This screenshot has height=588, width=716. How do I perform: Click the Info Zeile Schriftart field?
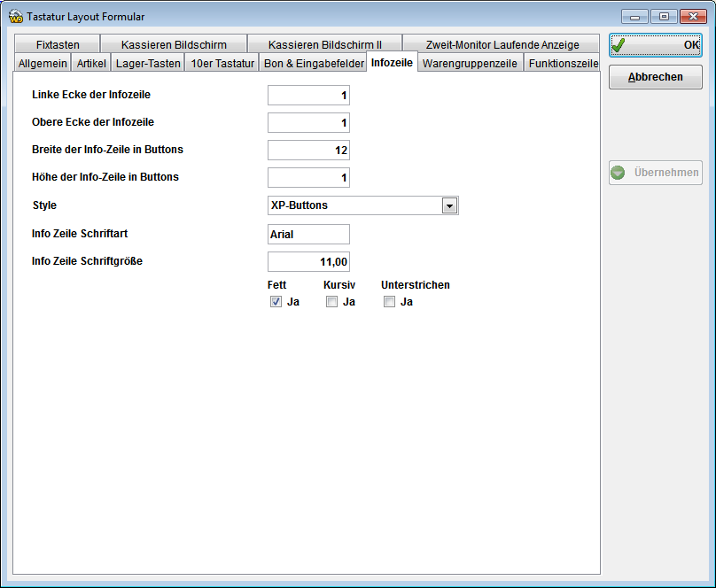[308, 234]
